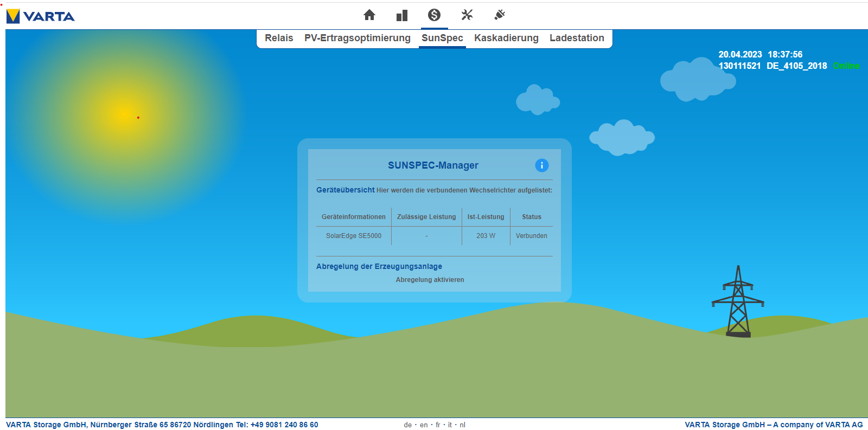Viewport: 868px width, 430px height.
Task: Click the Abregelung der Erzeugungsanlage heading
Action: pyautogui.click(x=379, y=266)
